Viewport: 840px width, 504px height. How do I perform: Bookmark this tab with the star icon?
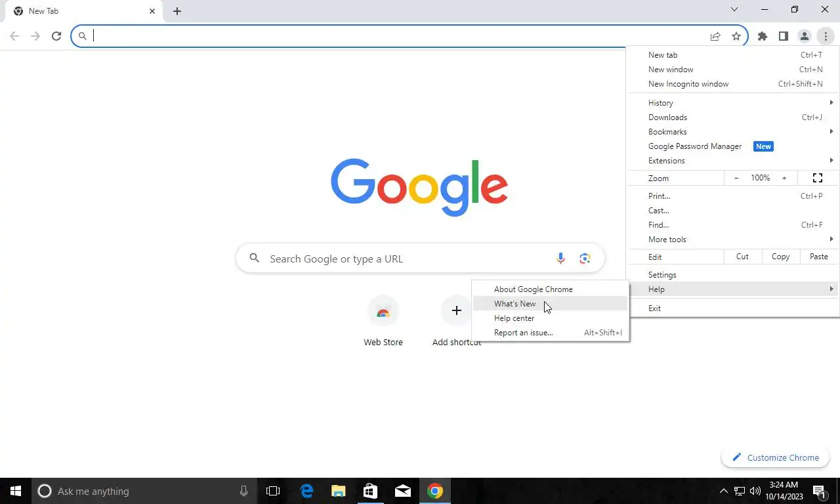pos(736,36)
